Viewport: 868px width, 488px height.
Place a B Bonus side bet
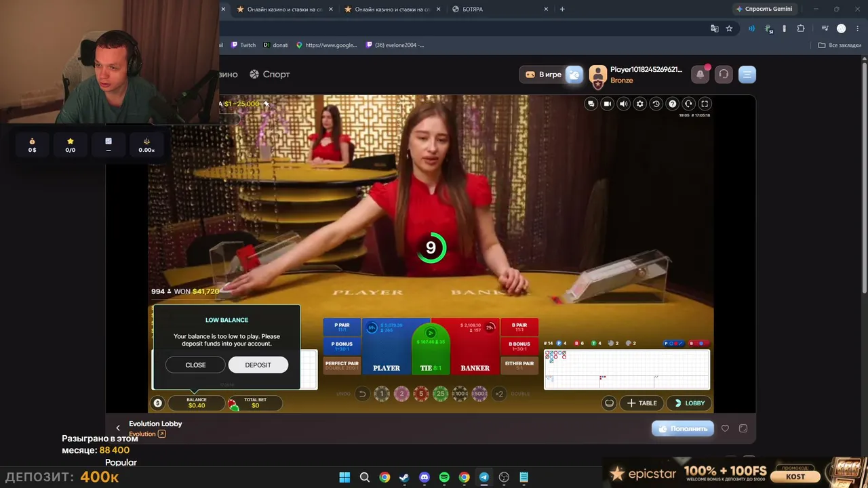point(519,346)
